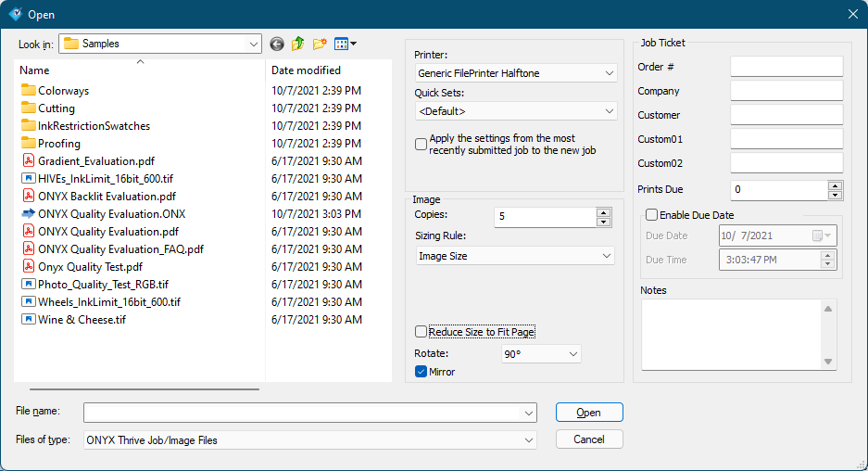Open the View Menu icon dropdown
Image resolution: width=868 pixels, height=471 pixels.
click(x=346, y=44)
